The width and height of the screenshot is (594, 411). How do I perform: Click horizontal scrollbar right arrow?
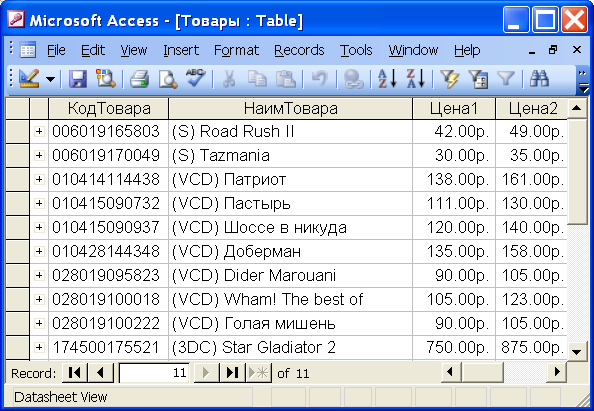(x=557, y=372)
